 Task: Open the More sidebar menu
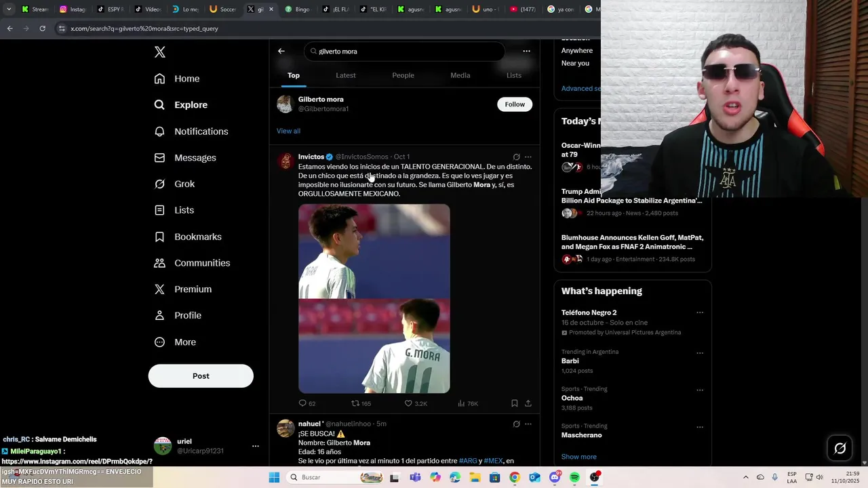coord(175,342)
